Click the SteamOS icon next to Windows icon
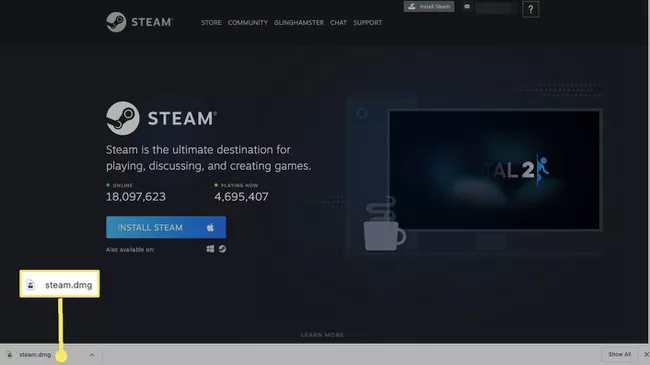Screen dimensions: 650x365 [223, 249]
